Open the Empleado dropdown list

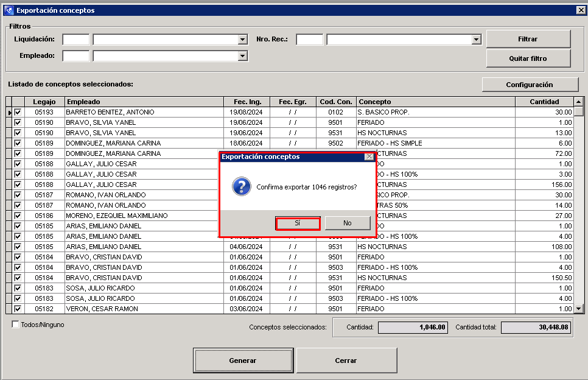(x=243, y=56)
